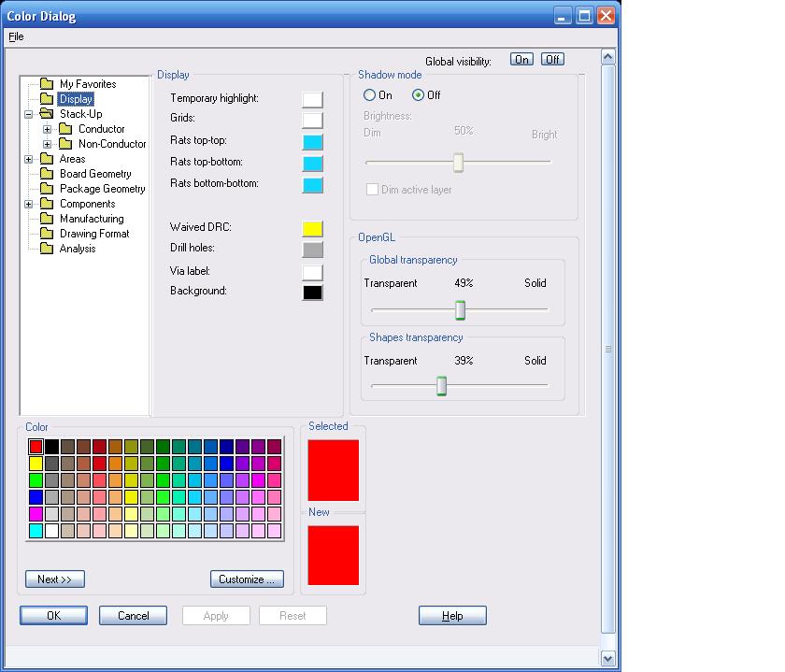
Task: Click the Analysis folder icon
Action: (47, 249)
